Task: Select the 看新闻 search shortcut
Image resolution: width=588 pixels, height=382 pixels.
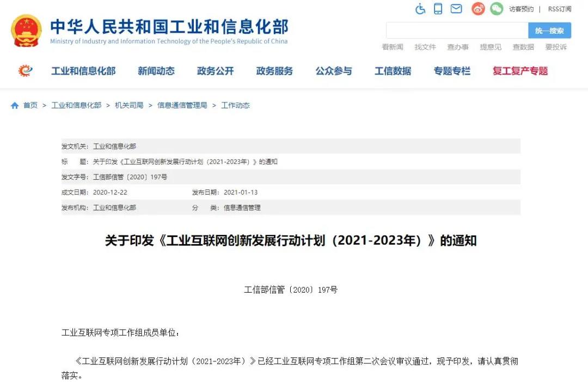Action: tap(393, 47)
